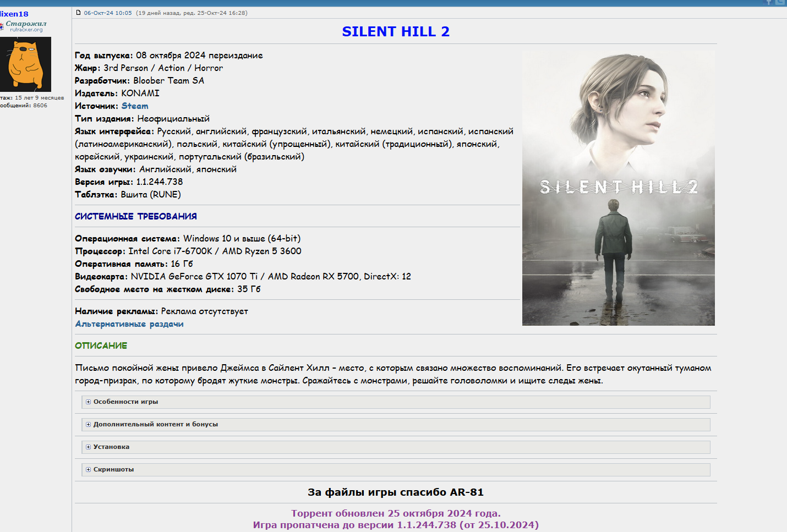
Task: Click the description paragraph starting "Письмо покойной жены"
Action: pyautogui.click(x=393, y=375)
